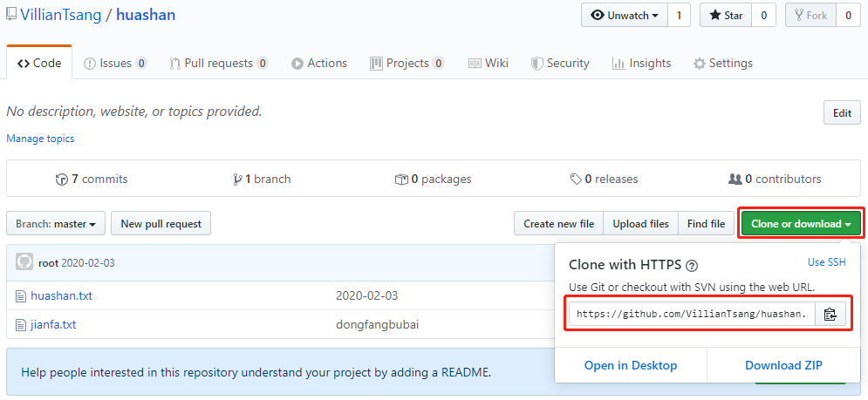The image size is (868, 400).
Task: Click the tag icon beside 0 releases
Action: 576,180
